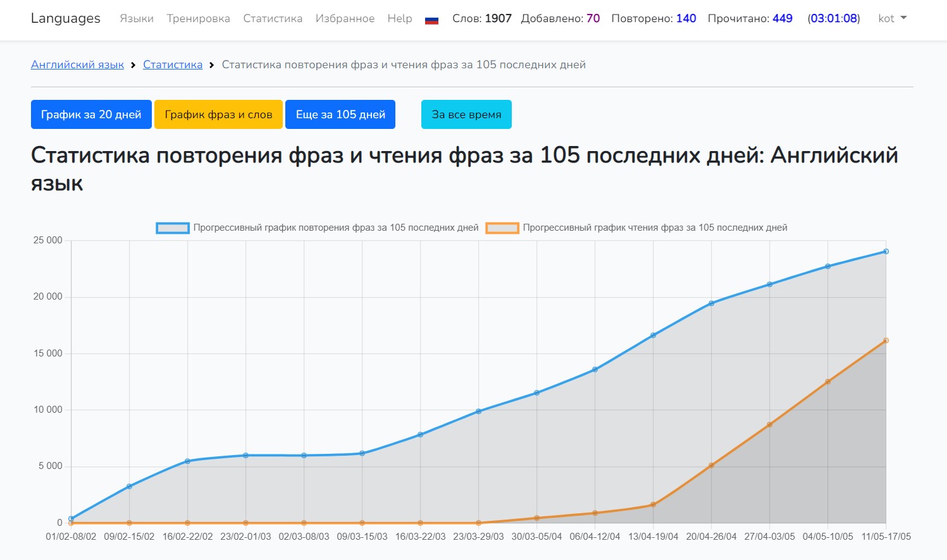Go to the Тренировка navigation item
The width and height of the screenshot is (947, 560).
(198, 18)
